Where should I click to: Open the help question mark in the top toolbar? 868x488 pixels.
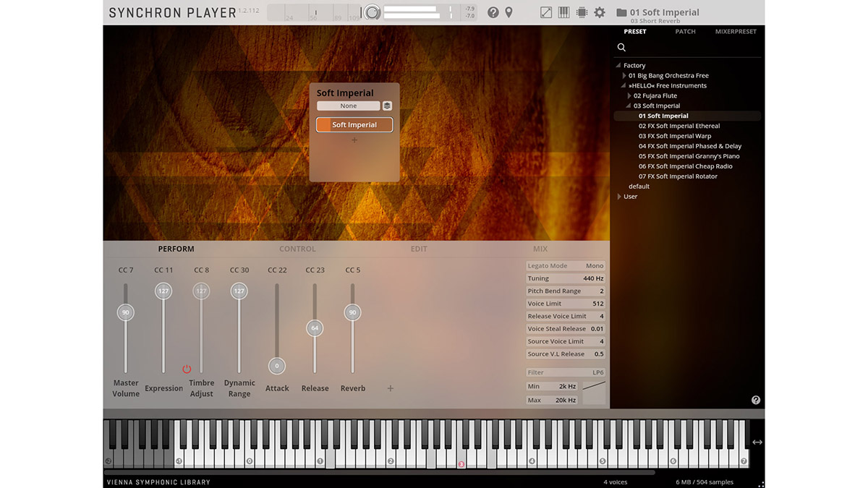[493, 12]
